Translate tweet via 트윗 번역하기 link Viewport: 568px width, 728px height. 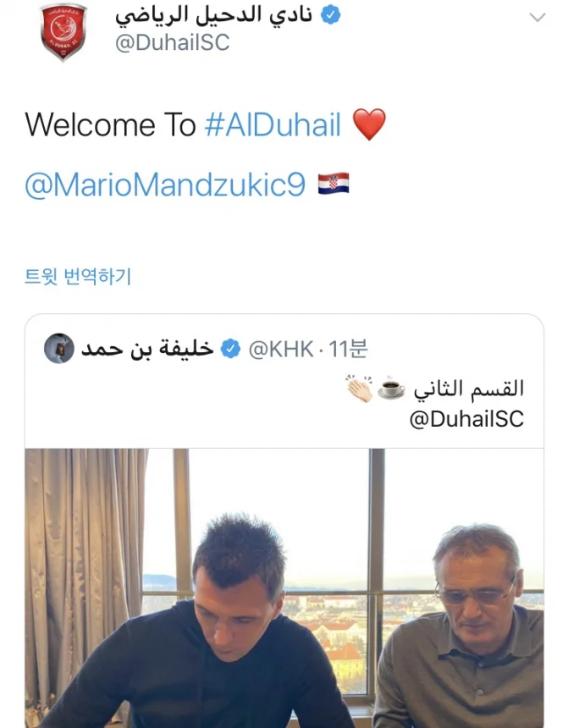(x=78, y=276)
